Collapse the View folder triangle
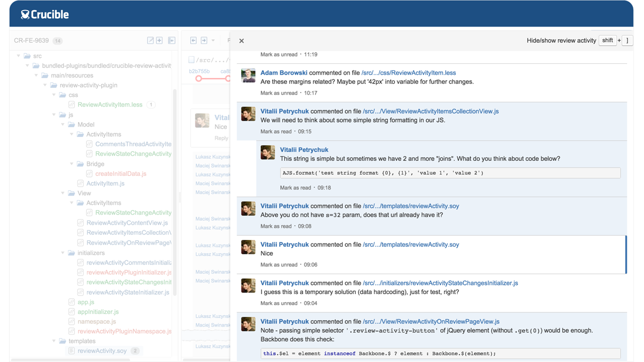 pos(63,193)
